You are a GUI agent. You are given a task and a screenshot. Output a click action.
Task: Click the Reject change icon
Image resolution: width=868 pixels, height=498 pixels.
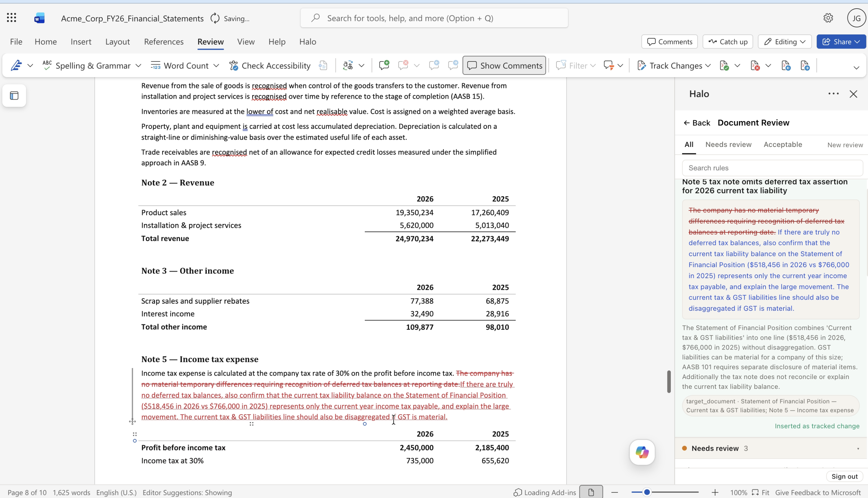tap(755, 65)
